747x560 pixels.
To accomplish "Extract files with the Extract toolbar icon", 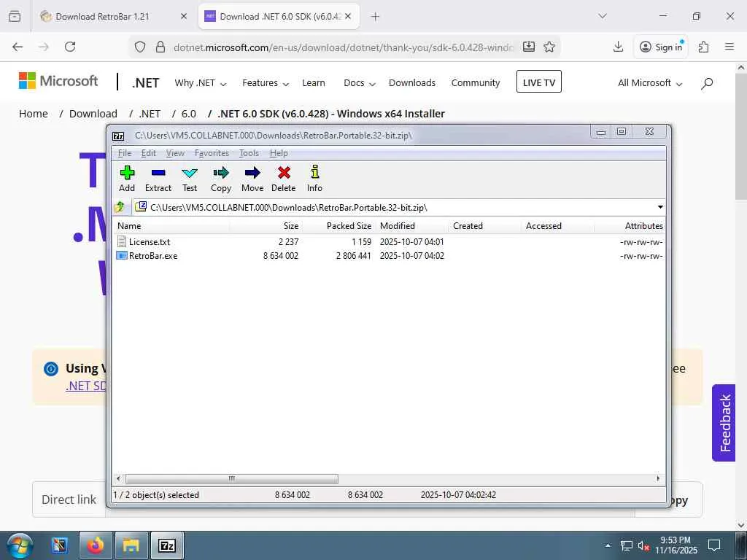I will tap(158, 179).
